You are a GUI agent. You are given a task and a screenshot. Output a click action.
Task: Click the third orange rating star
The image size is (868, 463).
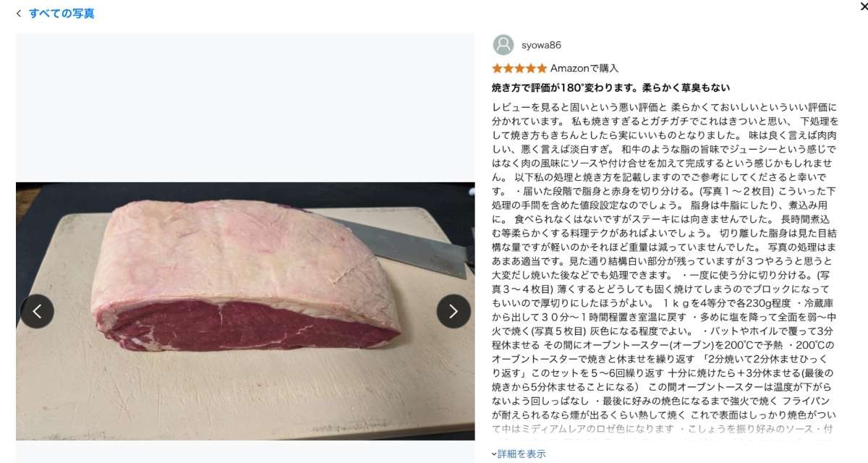coord(519,68)
